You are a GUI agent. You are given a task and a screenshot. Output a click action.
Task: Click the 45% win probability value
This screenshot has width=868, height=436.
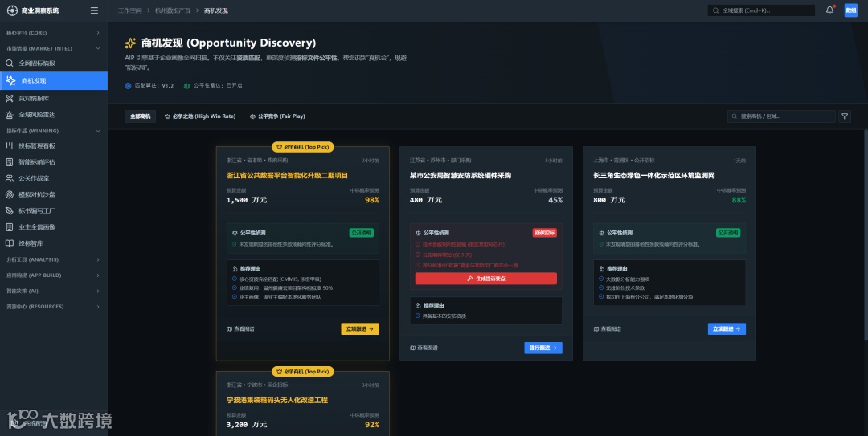tap(555, 200)
